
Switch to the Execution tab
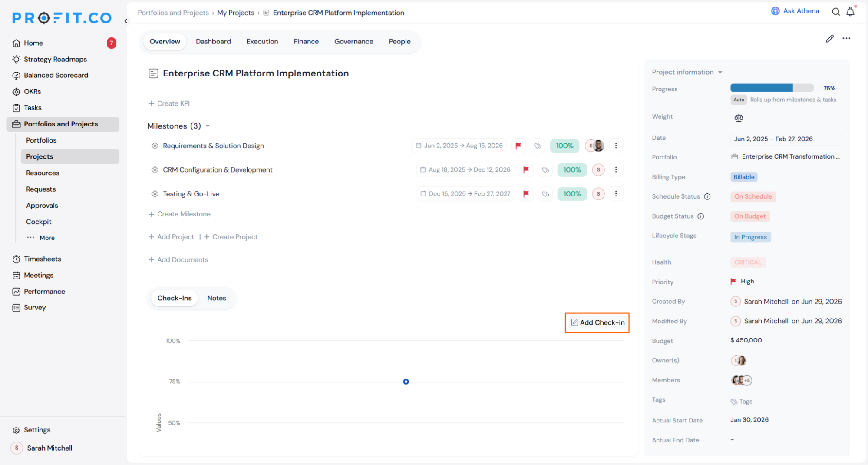(262, 42)
